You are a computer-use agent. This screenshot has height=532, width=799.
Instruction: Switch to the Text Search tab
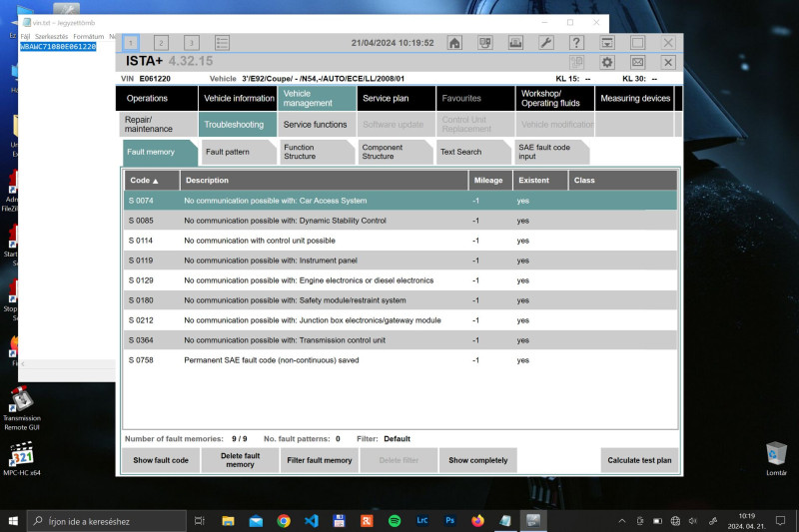click(x=472, y=152)
